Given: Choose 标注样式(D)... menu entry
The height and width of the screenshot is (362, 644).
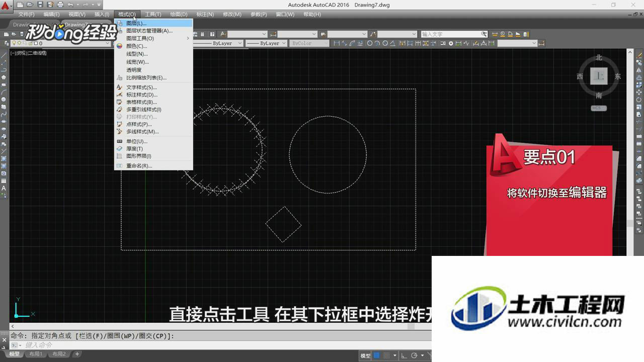Looking at the screenshot, I should (153, 95).
